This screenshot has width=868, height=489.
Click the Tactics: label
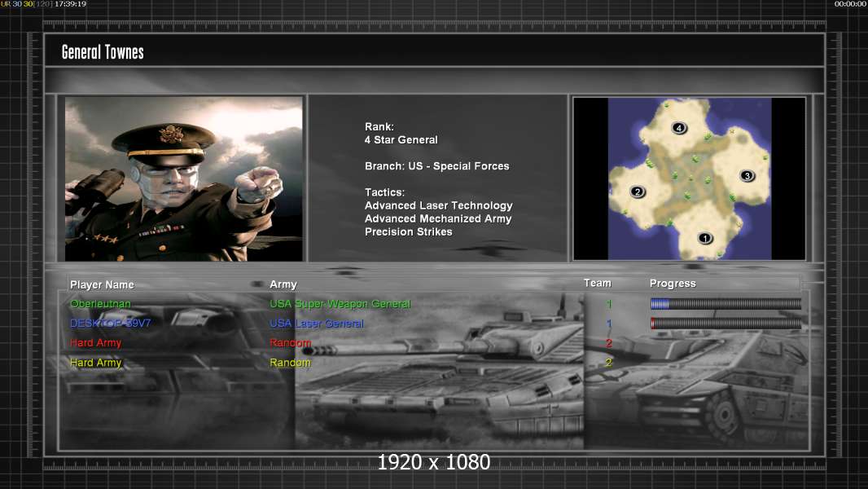click(384, 192)
